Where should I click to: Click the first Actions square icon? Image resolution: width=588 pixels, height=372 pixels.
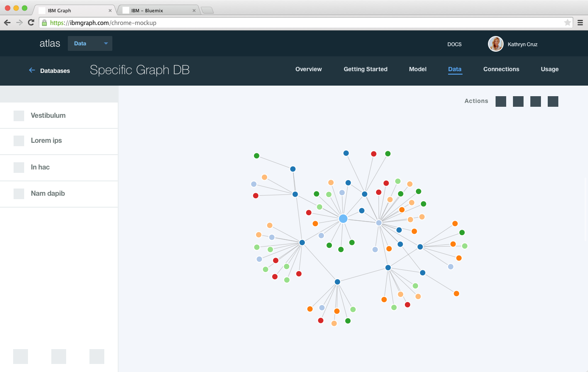(x=501, y=101)
